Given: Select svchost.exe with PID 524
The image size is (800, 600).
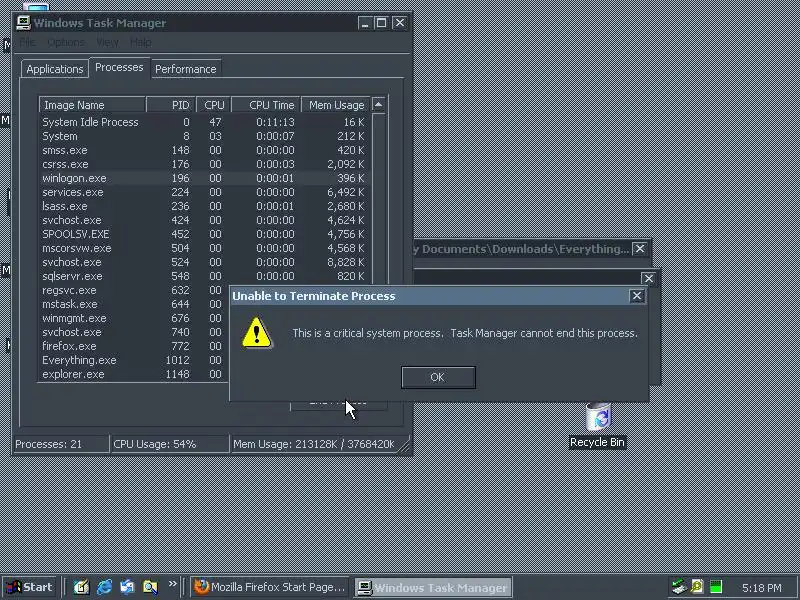Looking at the screenshot, I should pyautogui.click(x=204, y=262).
